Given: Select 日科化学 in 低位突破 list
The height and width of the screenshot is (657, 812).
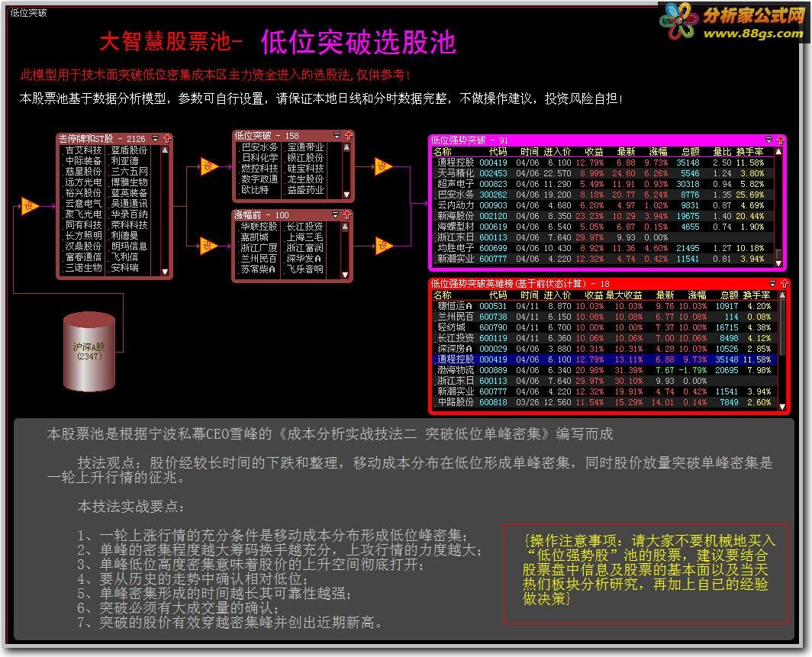Looking at the screenshot, I should [x=259, y=158].
